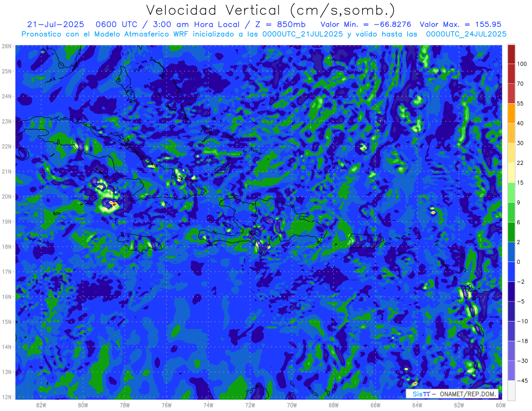Click the longitude label '60W'
This screenshot has height=411, width=532.
tap(501, 405)
